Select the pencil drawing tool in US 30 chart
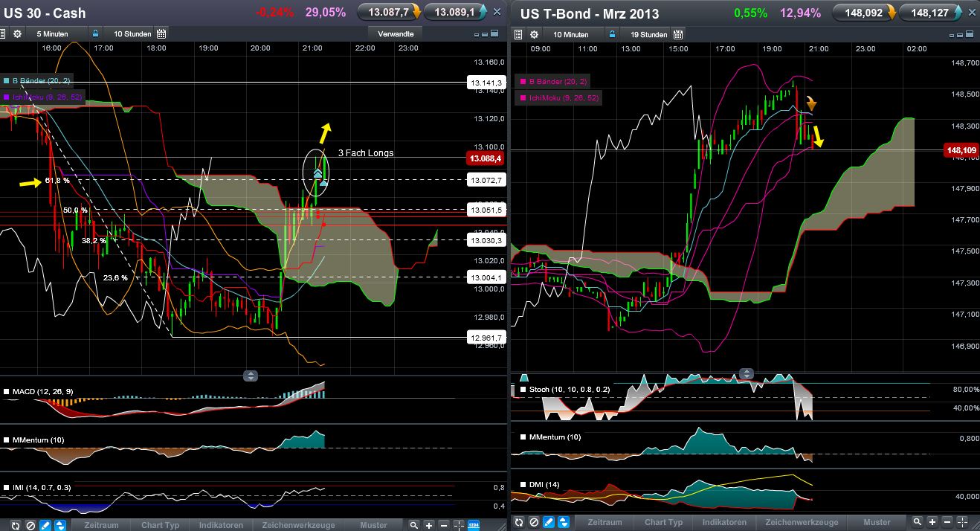The width and height of the screenshot is (980, 531). tap(45, 525)
